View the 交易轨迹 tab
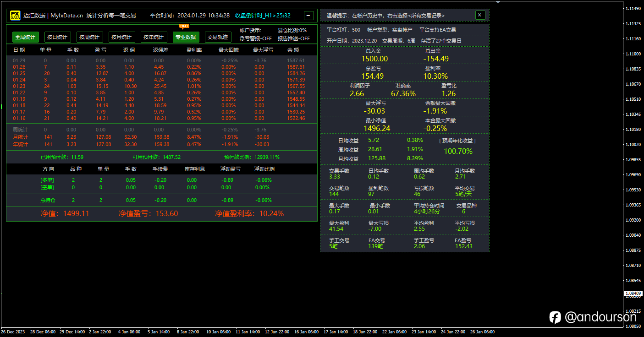The height and width of the screenshot is (337, 644). pos(218,37)
